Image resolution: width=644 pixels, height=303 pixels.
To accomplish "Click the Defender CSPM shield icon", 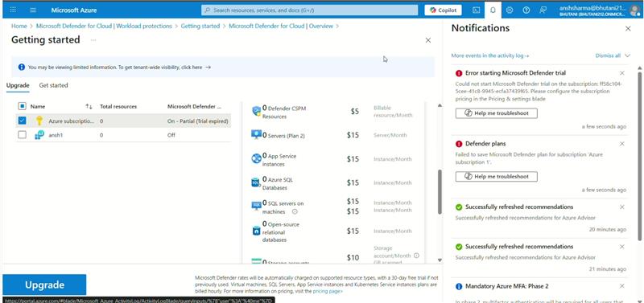I will pyautogui.click(x=256, y=111).
